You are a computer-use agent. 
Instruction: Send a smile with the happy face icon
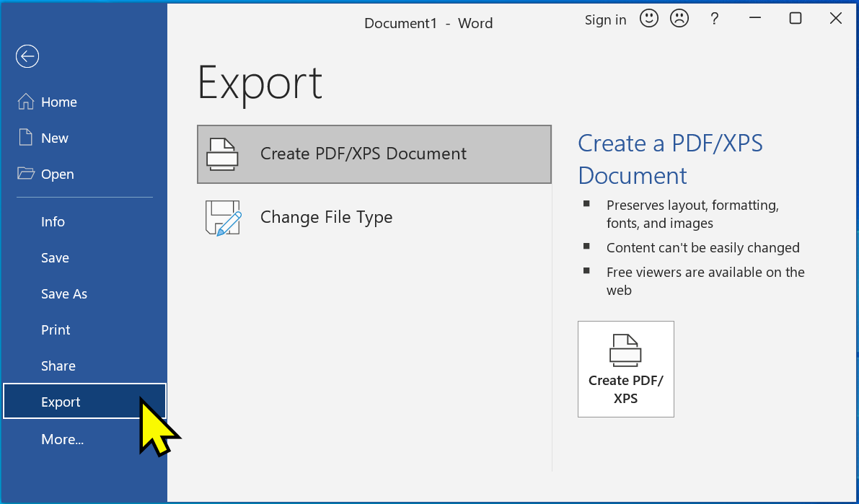point(648,19)
